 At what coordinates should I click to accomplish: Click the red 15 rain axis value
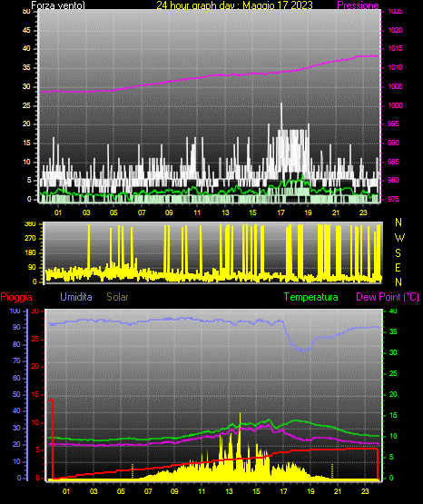pyautogui.click(x=35, y=394)
